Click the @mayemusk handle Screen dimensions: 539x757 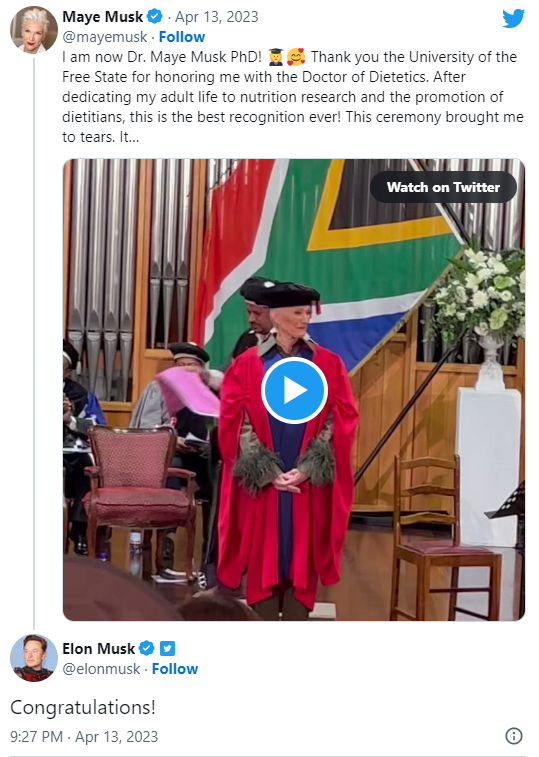click(x=105, y=37)
